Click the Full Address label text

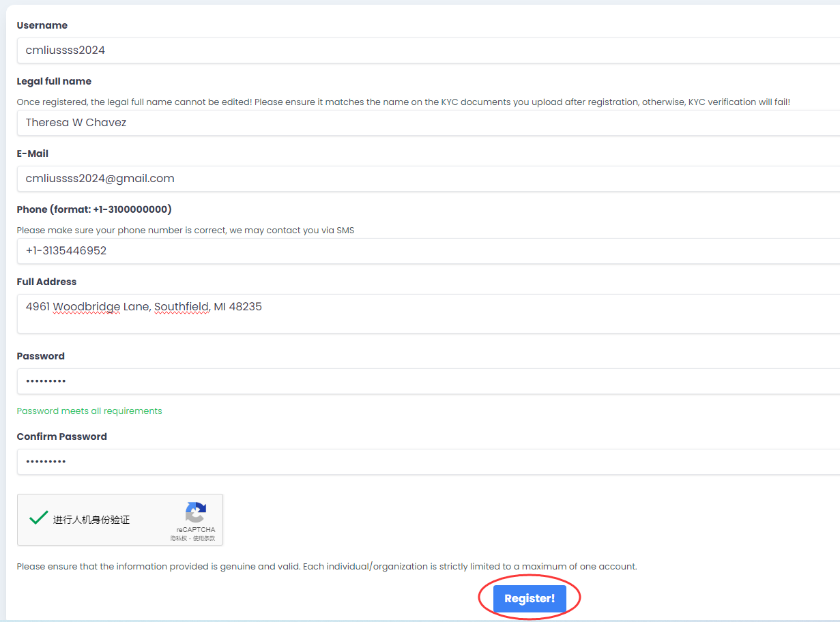pyautogui.click(x=46, y=282)
